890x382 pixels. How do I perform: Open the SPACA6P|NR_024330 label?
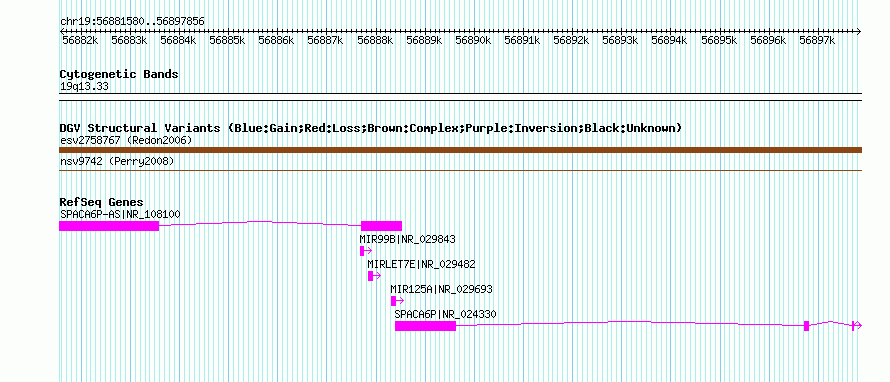tap(446, 314)
